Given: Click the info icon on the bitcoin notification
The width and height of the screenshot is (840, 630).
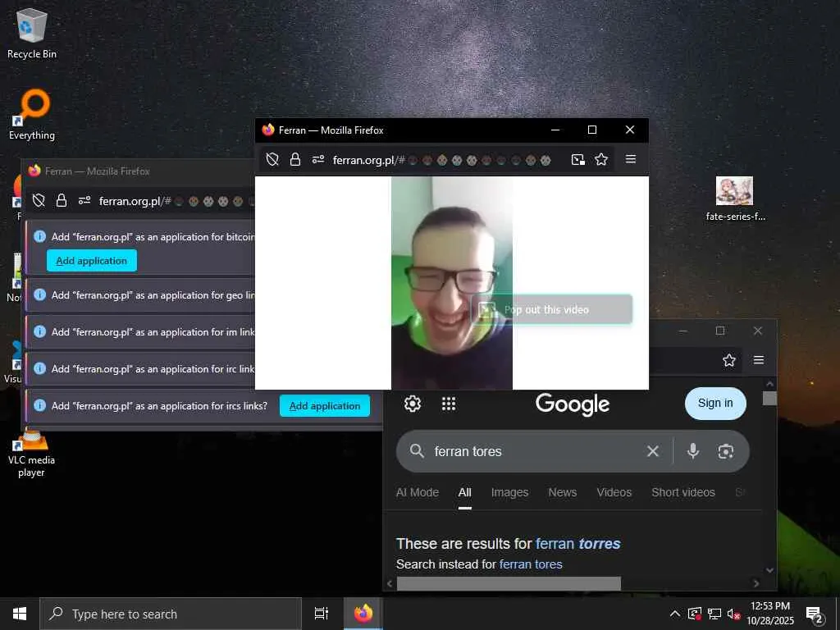Looking at the screenshot, I should coord(39,236).
